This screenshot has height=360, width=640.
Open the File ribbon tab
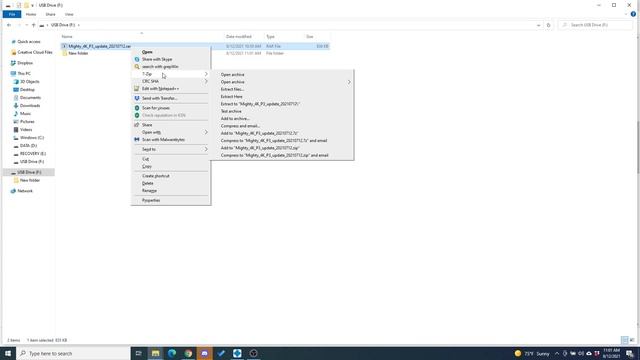[12, 14]
